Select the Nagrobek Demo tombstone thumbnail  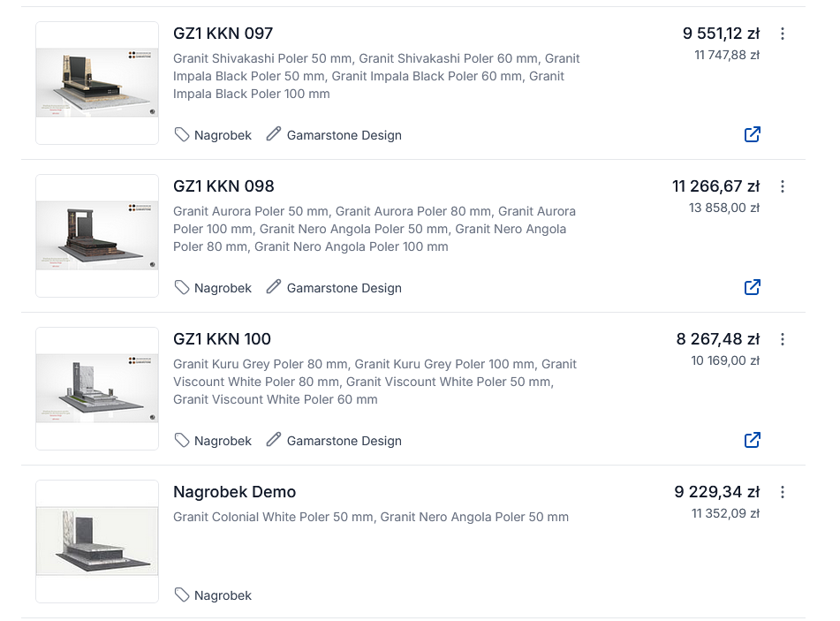pyautogui.click(x=97, y=541)
